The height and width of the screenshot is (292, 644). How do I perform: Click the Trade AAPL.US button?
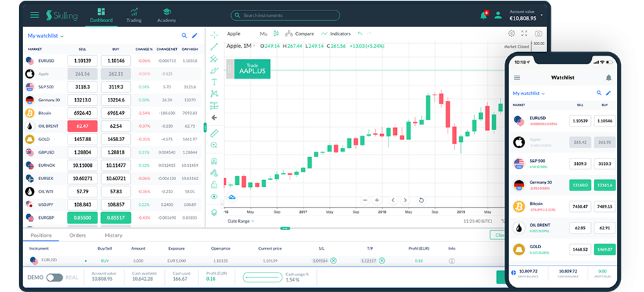tap(252, 69)
